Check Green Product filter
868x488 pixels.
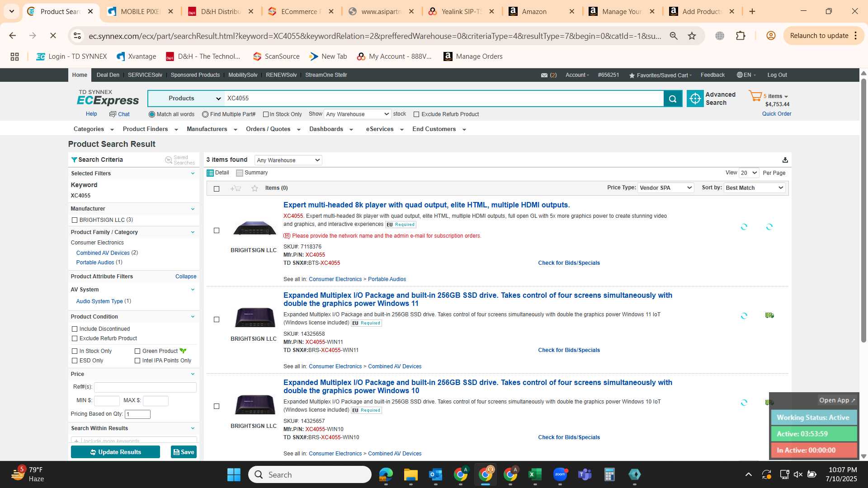pos(137,351)
